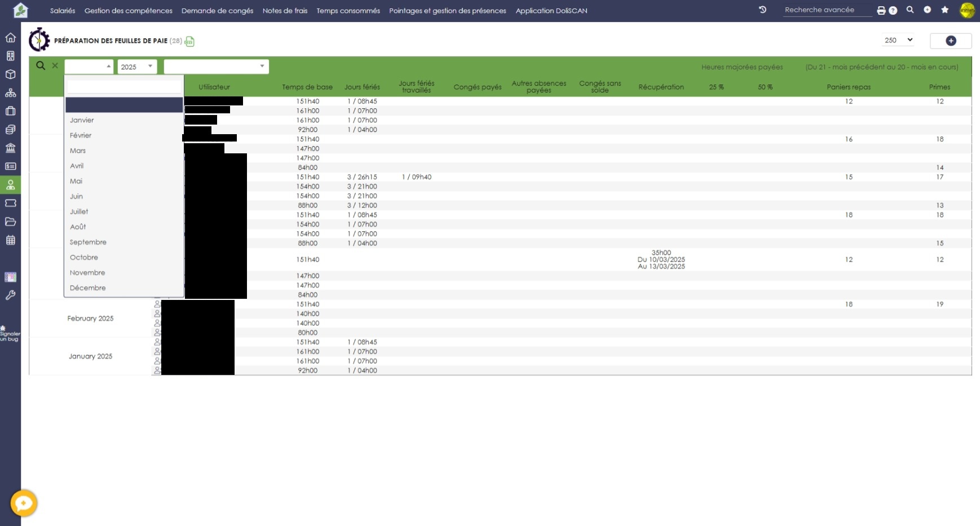Pick Octobre from the month list
Image resolution: width=980 pixels, height=526 pixels.
point(124,257)
